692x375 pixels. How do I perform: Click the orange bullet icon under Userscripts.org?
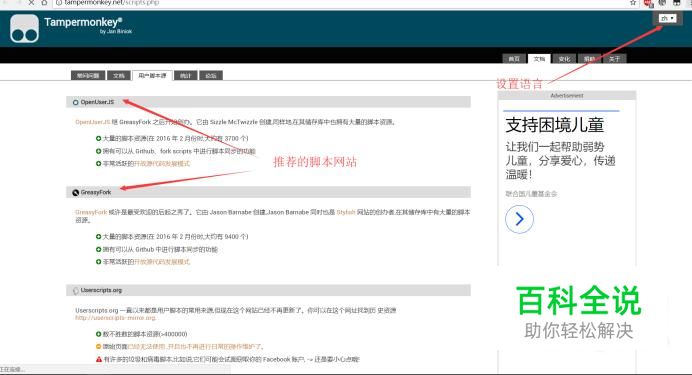98,347
